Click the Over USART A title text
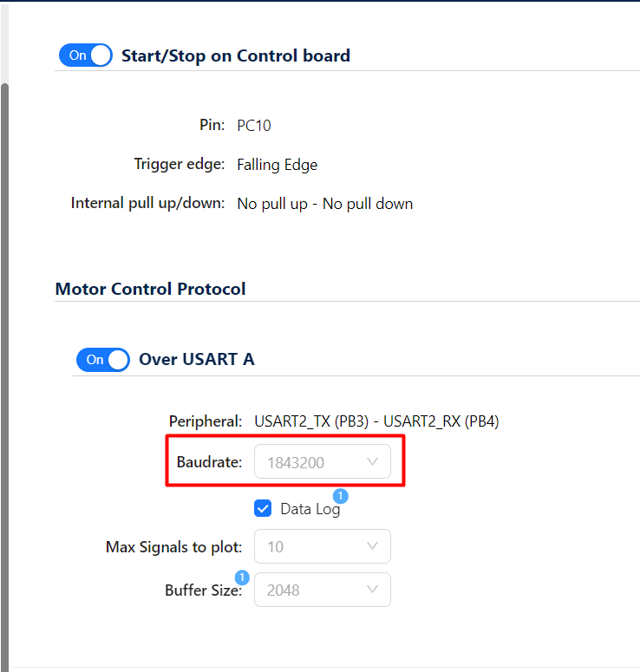Viewport: 640px width, 672px height. (197, 359)
